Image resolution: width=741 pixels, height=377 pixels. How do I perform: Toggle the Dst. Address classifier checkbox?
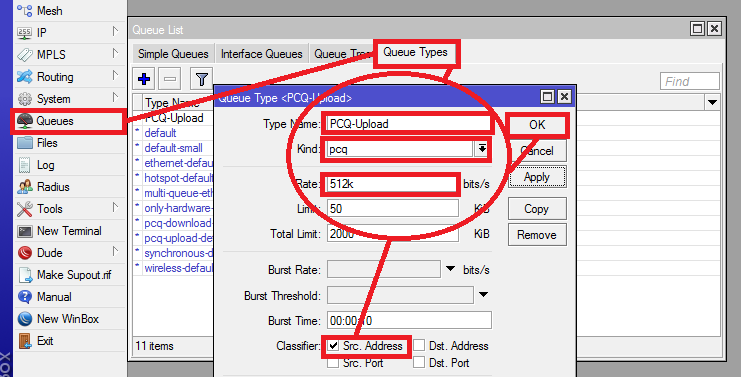click(x=419, y=345)
